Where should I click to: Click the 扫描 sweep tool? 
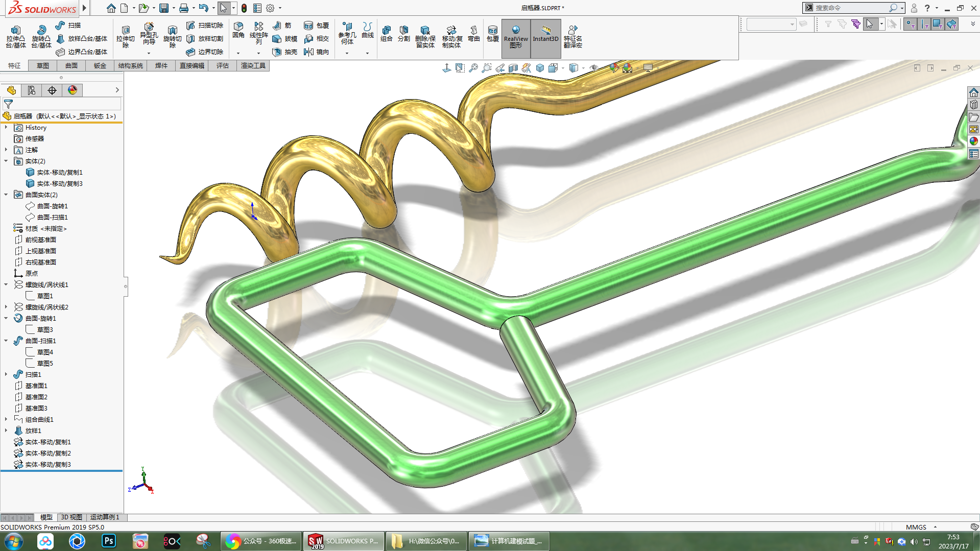pyautogui.click(x=68, y=25)
